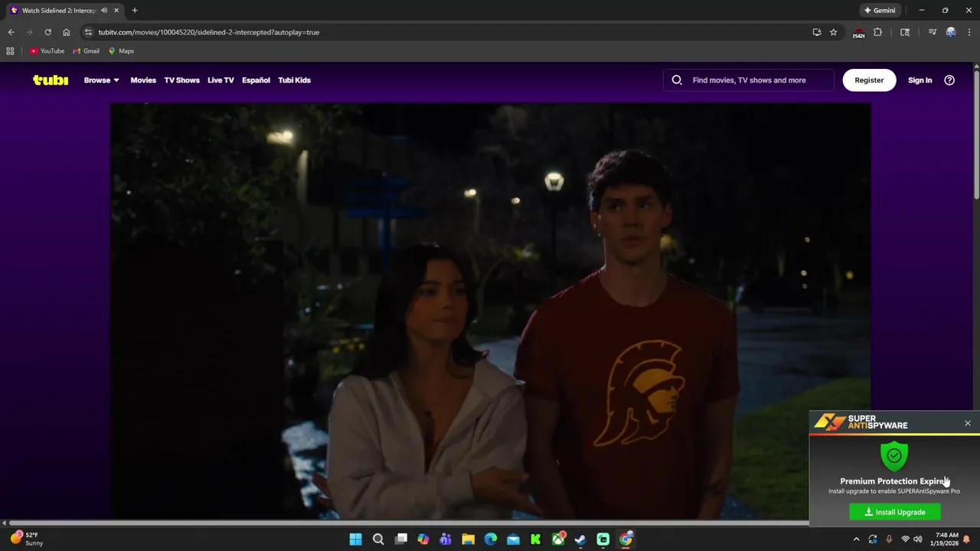Open the Wi-Fi network tray icon
This screenshot has width=980, height=551.
905,540
